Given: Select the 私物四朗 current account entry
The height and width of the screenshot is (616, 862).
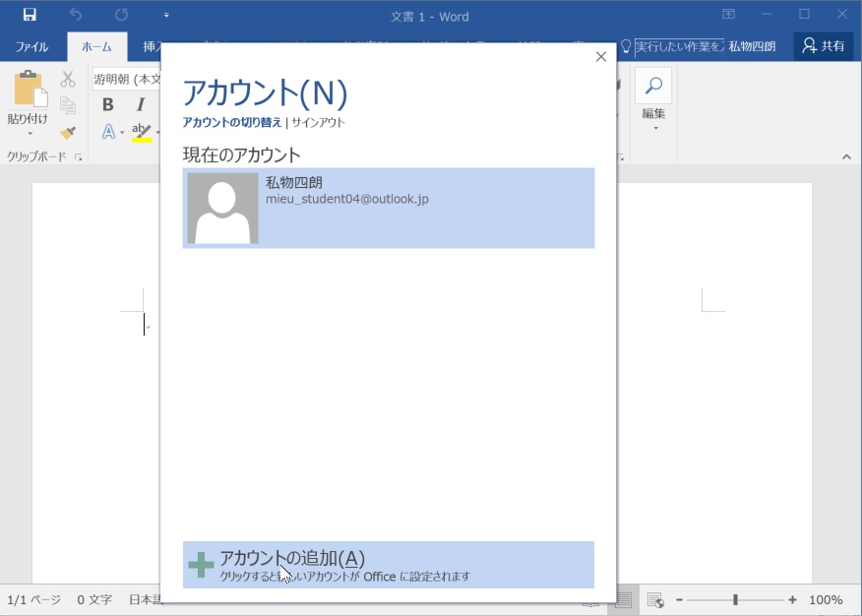Looking at the screenshot, I should (389, 209).
